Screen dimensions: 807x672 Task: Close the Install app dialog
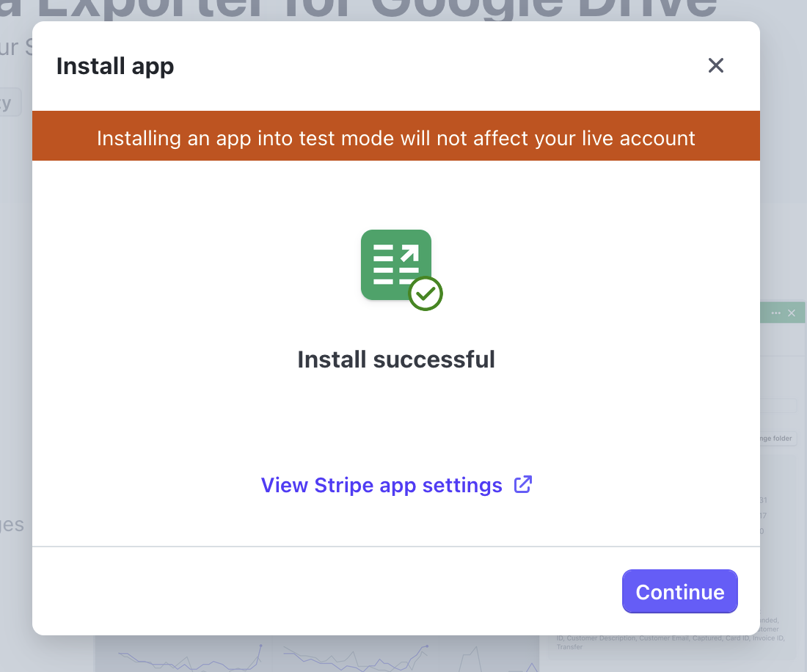pos(715,65)
